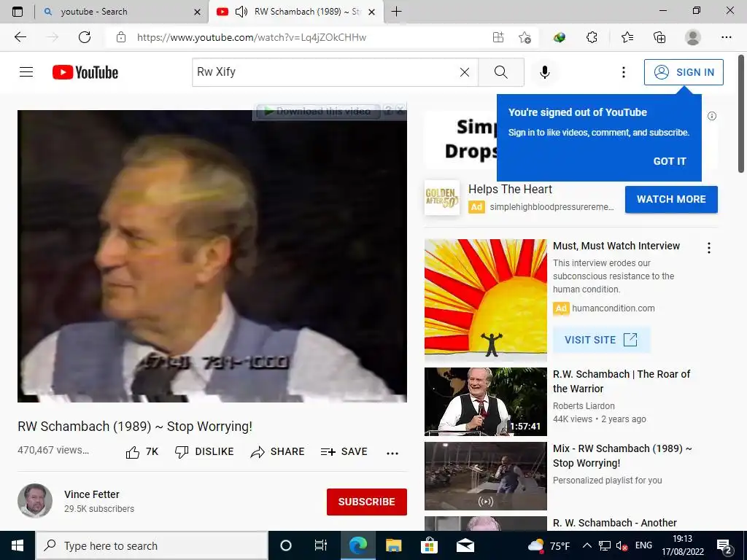
Task: Open the Mail app from taskbar
Action: (x=465, y=545)
